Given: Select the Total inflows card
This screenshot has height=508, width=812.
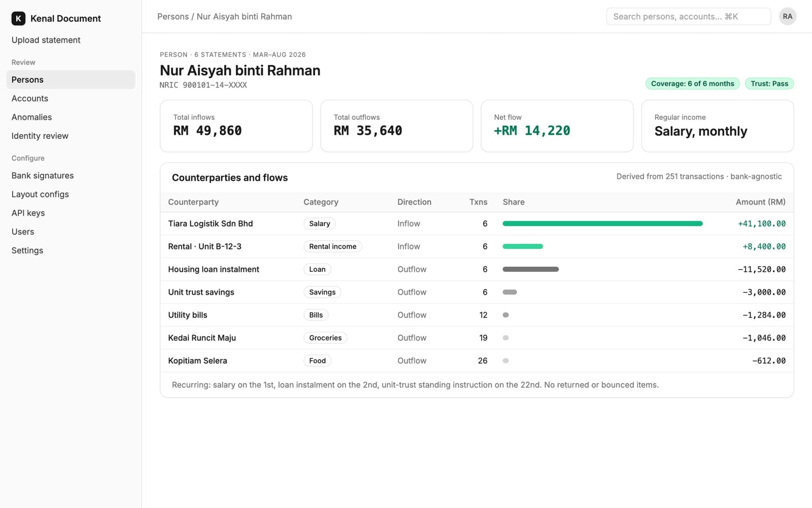Looking at the screenshot, I should [x=236, y=126].
